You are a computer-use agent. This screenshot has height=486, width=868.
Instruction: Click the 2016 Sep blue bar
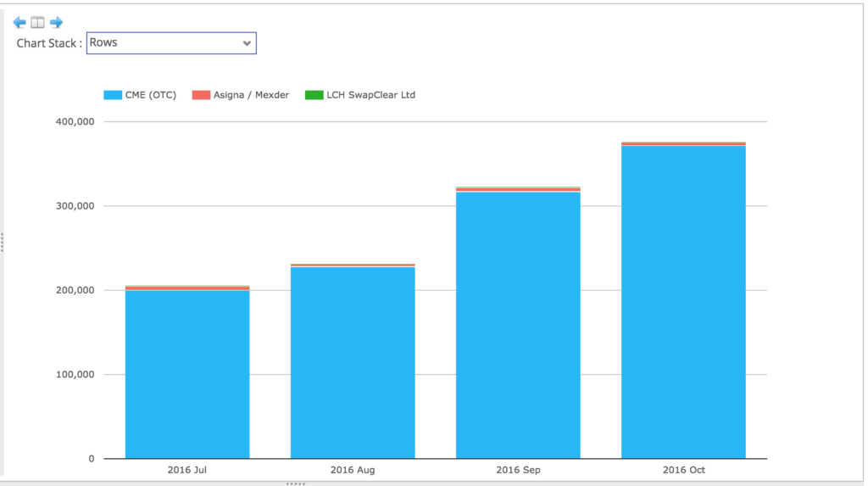[x=518, y=325]
